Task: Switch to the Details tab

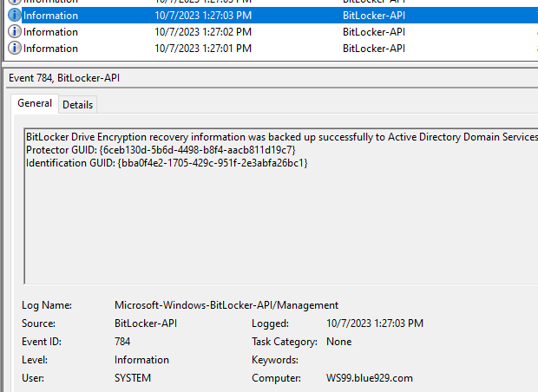Action: click(77, 105)
